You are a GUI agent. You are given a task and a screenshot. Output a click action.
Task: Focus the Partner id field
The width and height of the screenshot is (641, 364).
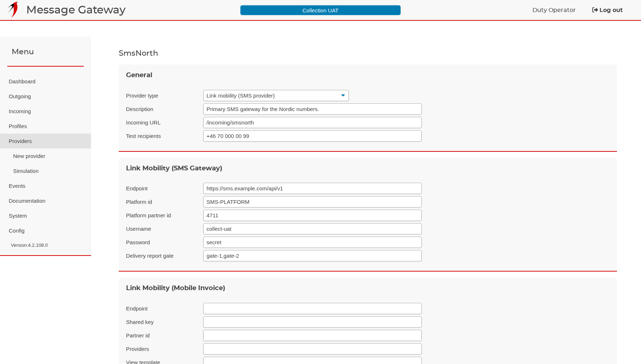tap(312, 336)
